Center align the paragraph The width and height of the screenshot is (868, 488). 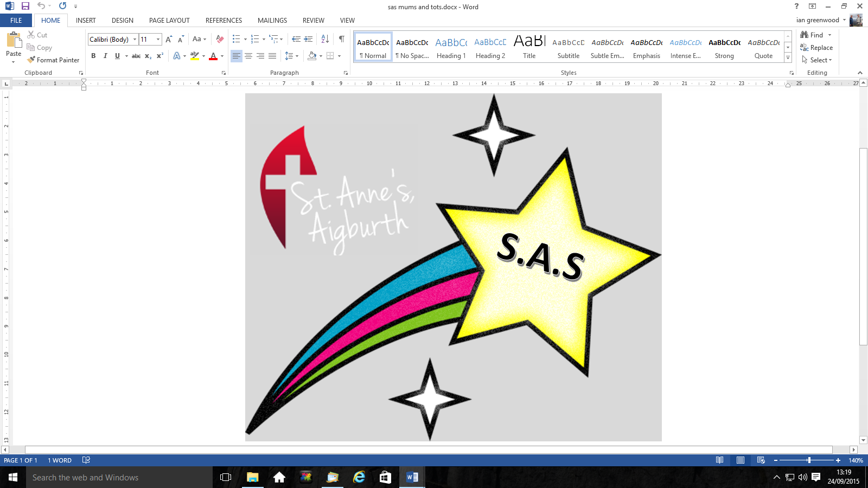pos(248,56)
